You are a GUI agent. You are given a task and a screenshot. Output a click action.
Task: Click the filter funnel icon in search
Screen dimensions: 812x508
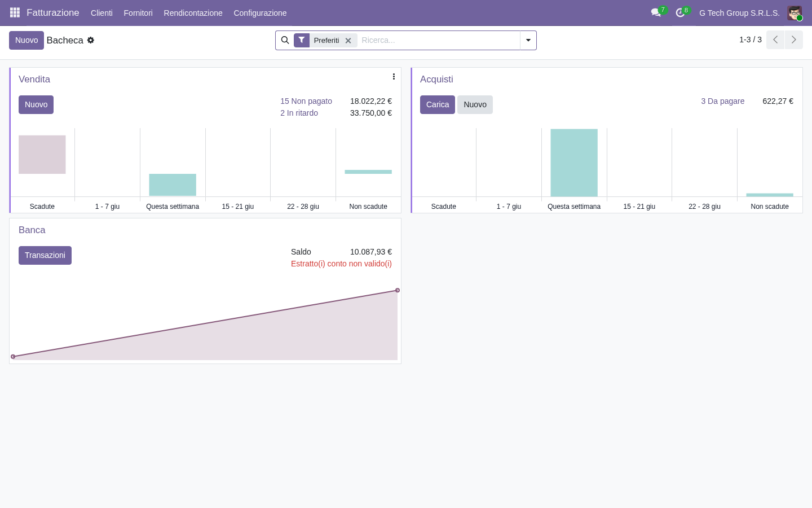click(302, 40)
